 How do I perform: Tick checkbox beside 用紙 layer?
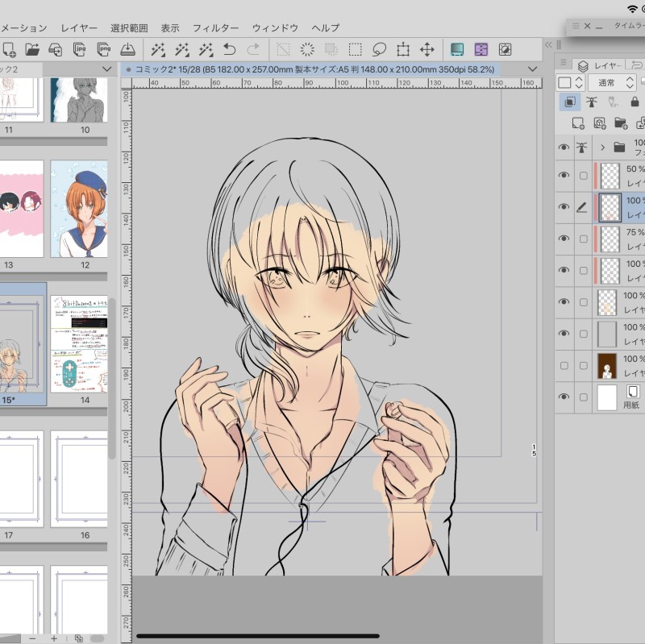pos(583,397)
